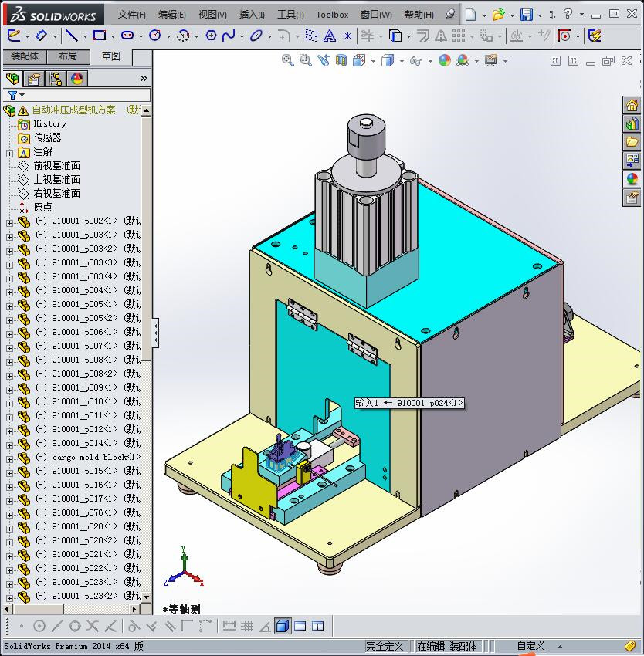The height and width of the screenshot is (656, 644).
Task: Click the Rapid Sketch icon
Action: [595, 36]
